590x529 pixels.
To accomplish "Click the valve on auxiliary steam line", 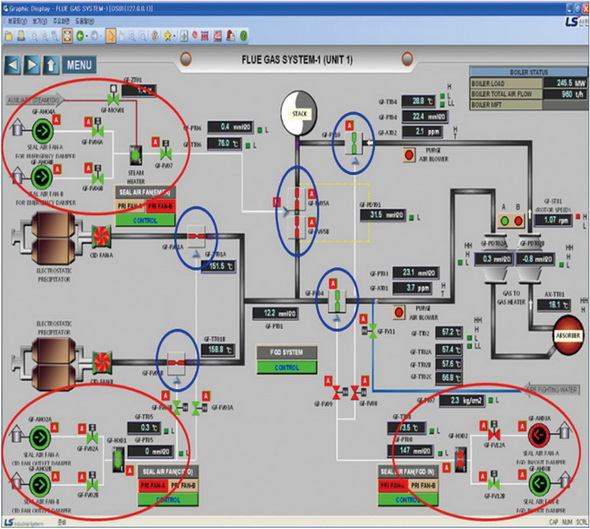I will (x=113, y=95).
